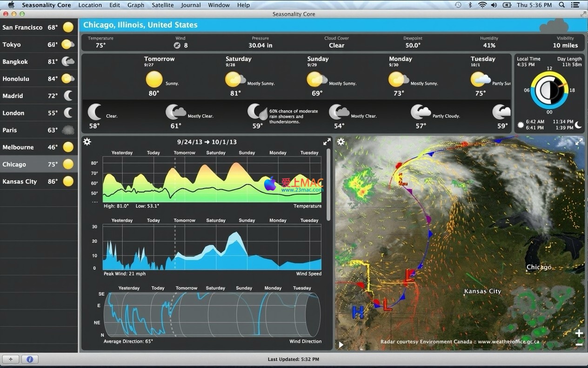Click the graph panel vertical scrollbar
This screenshot has height=368, width=588.
click(x=329, y=186)
